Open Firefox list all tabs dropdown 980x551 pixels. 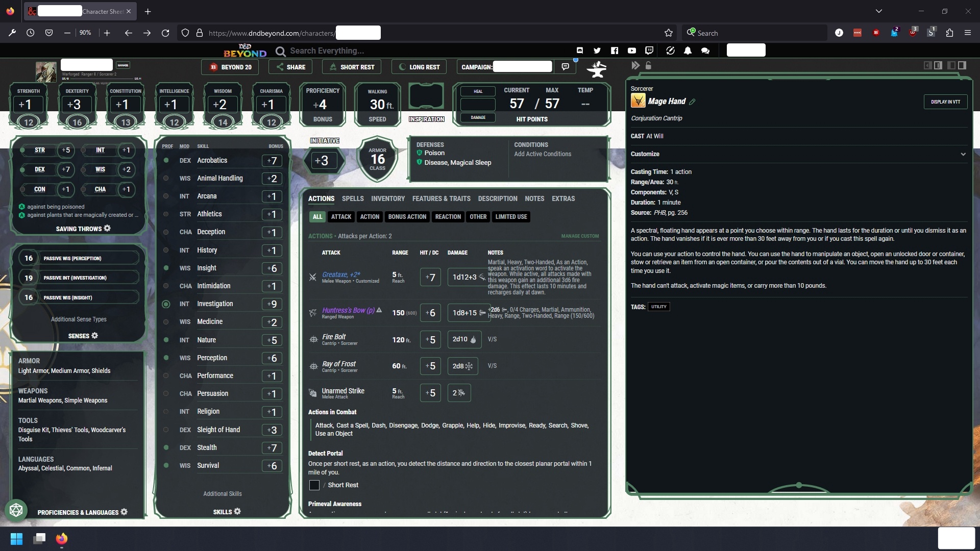tap(878, 11)
